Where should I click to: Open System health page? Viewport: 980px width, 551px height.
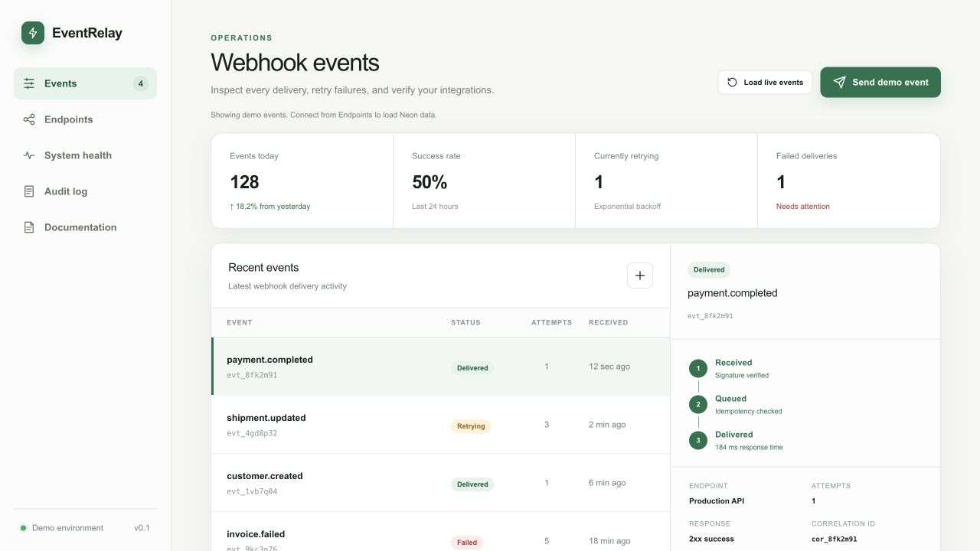point(85,155)
